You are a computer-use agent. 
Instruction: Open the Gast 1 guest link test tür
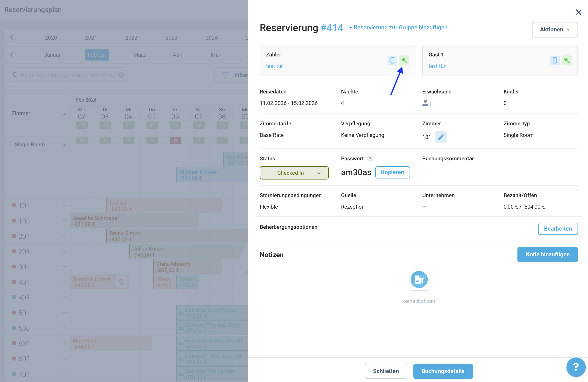[x=437, y=66]
